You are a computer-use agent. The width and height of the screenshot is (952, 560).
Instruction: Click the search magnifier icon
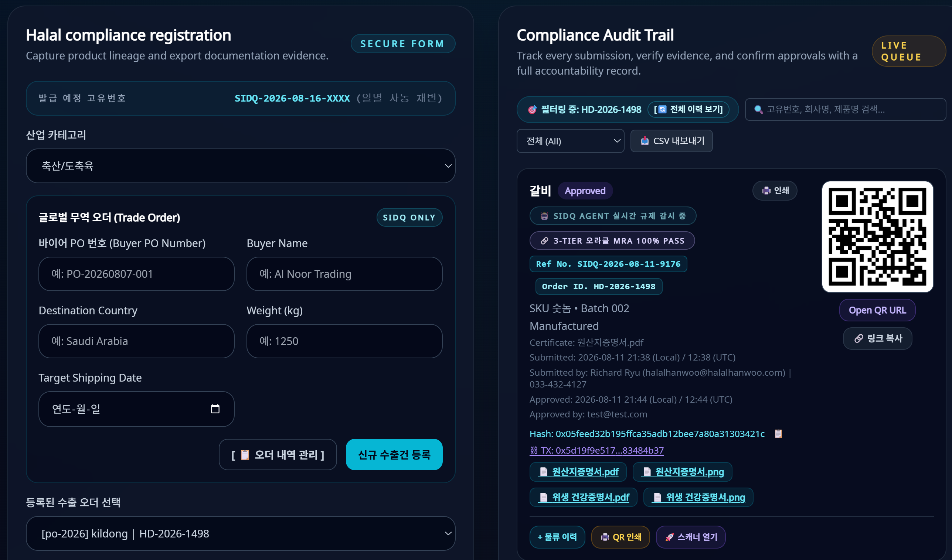pos(758,109)
